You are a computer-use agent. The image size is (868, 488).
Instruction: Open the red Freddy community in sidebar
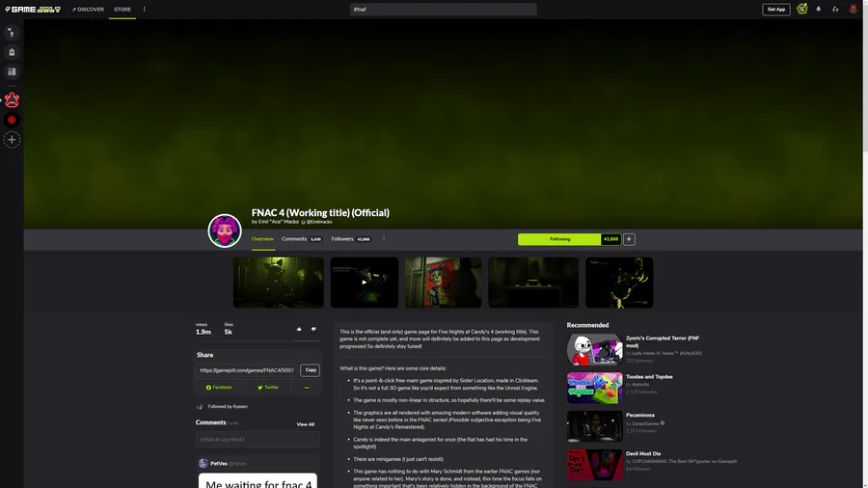(x=12, y=100)
